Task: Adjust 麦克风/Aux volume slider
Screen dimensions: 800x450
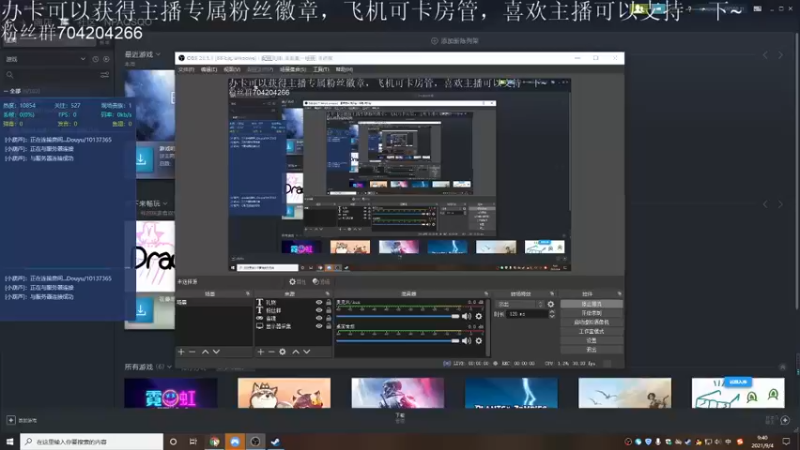Action: point(398,316)
